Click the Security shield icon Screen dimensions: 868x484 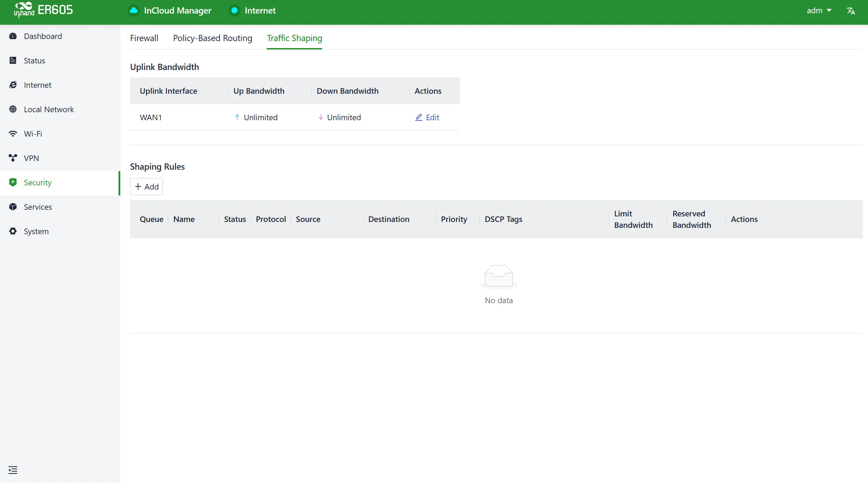pyautogui.click(x=13, y=182)
